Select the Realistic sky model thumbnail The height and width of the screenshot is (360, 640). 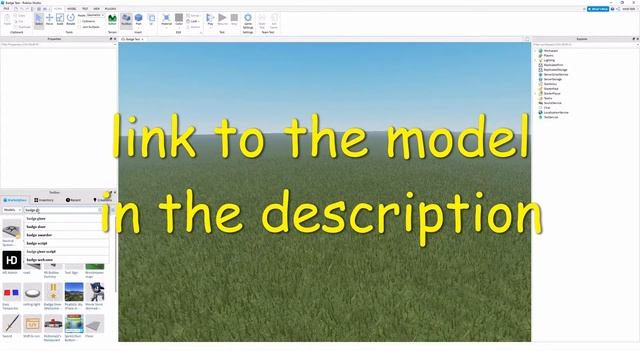pos(74,292)
